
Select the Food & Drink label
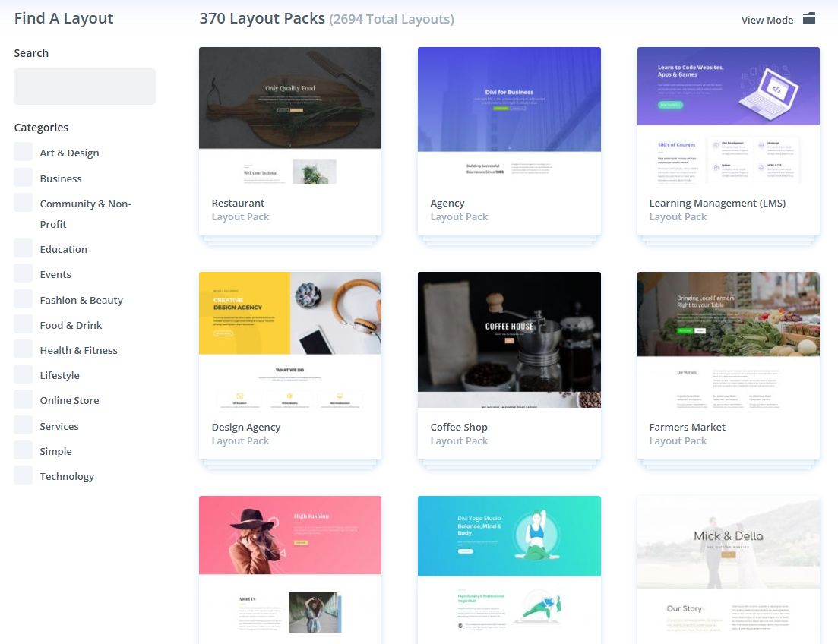coord(71,325)
